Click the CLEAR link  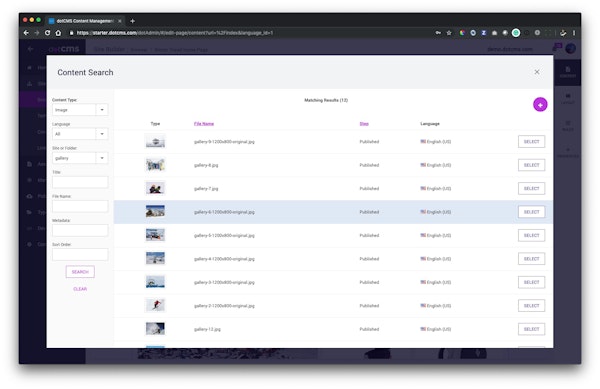(80, 289)
